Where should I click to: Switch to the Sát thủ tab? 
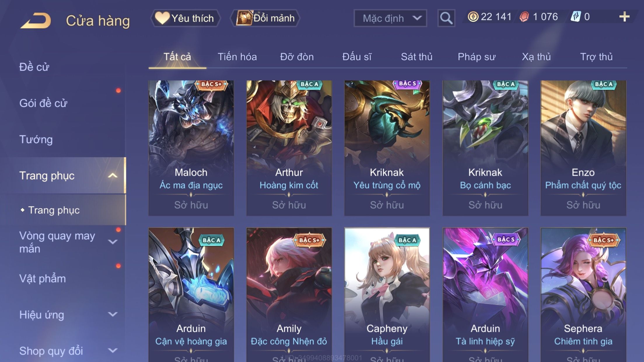click(416, 57)
